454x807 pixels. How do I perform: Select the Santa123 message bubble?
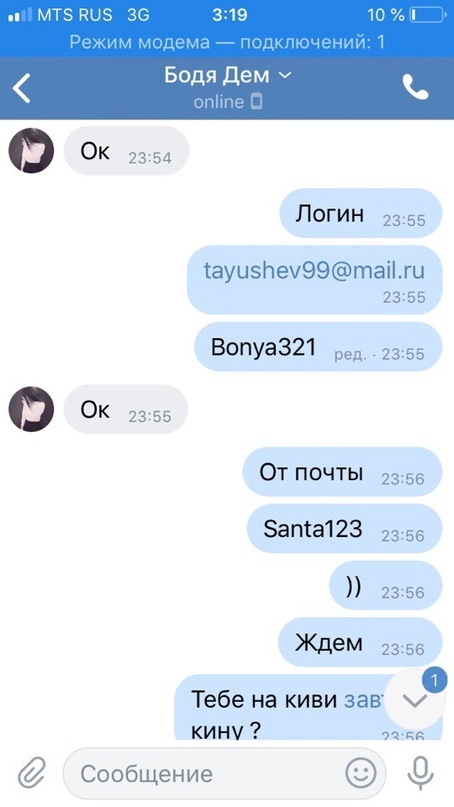tap(344, 529)
